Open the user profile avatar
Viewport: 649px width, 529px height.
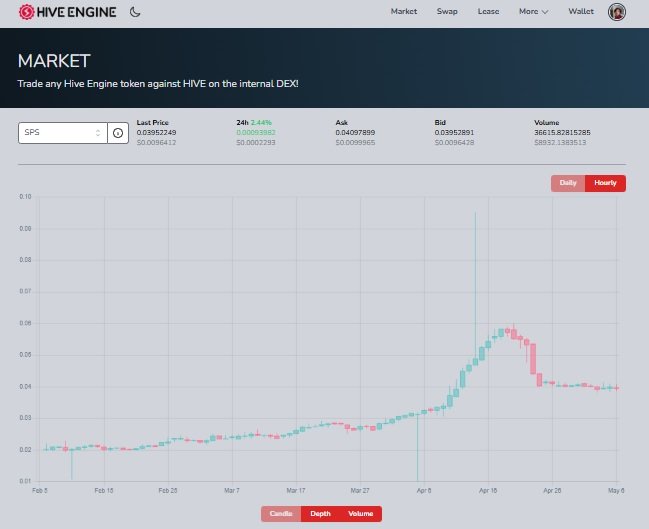[617, 12]
